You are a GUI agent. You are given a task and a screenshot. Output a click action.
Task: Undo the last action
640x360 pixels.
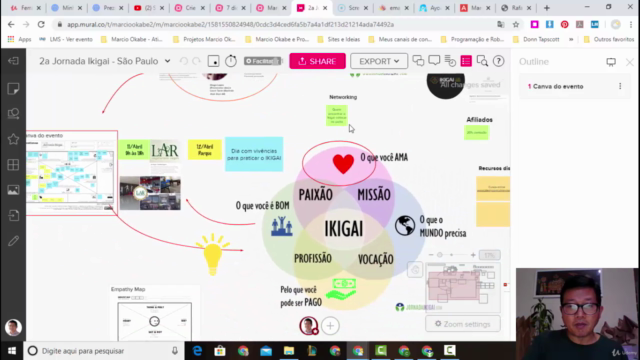(x=184, y=61)
